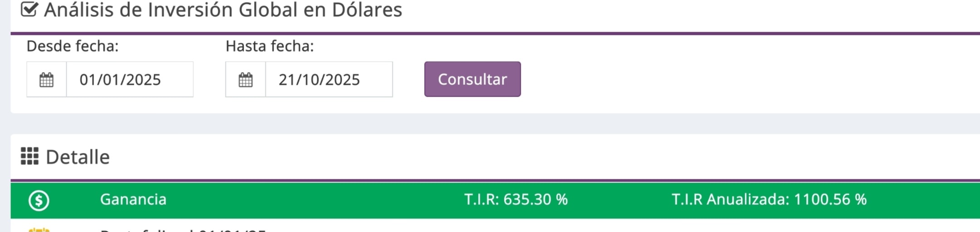Open calendar picker for Desde fecha
The image size is (980, 232).
click(46, 80)
